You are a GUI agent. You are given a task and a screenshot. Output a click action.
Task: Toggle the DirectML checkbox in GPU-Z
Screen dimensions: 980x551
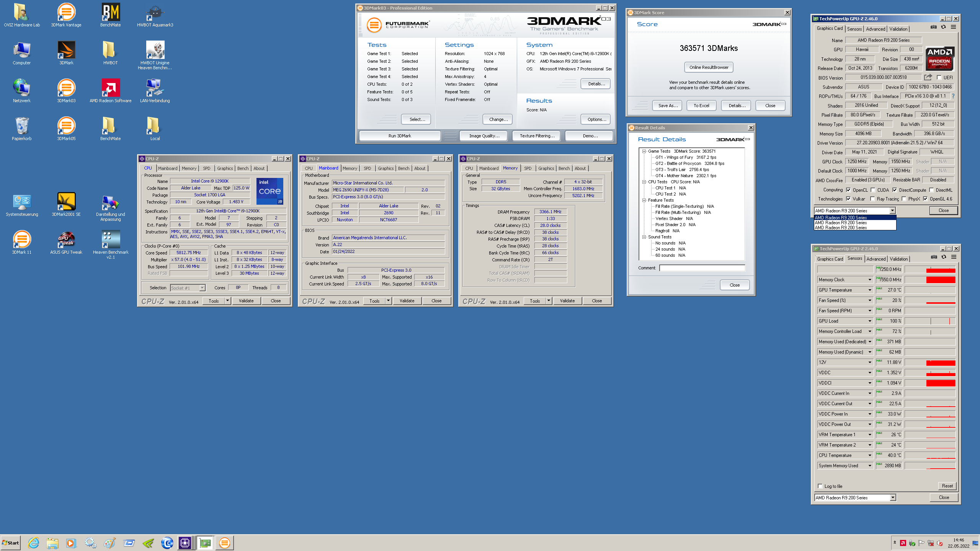tap(931, 190)
